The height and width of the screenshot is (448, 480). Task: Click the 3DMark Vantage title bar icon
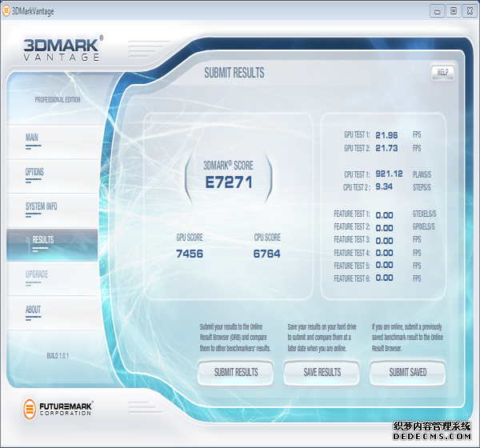coord(6,10)
